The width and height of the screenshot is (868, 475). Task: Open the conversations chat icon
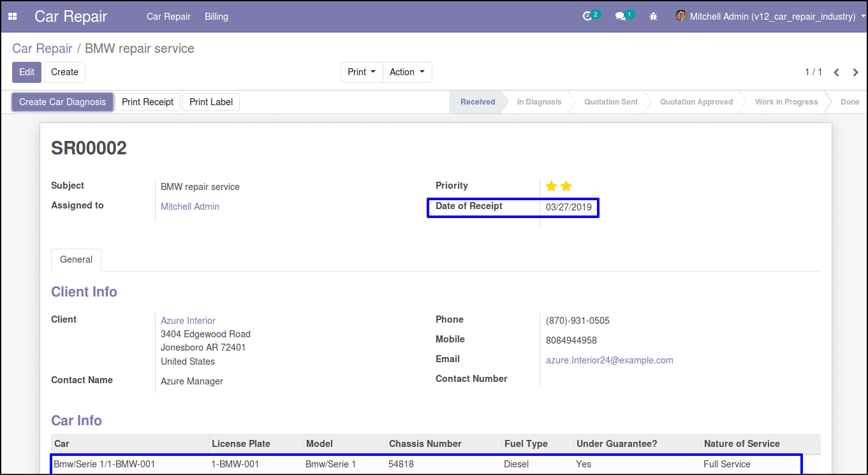[x=620, y=17]
